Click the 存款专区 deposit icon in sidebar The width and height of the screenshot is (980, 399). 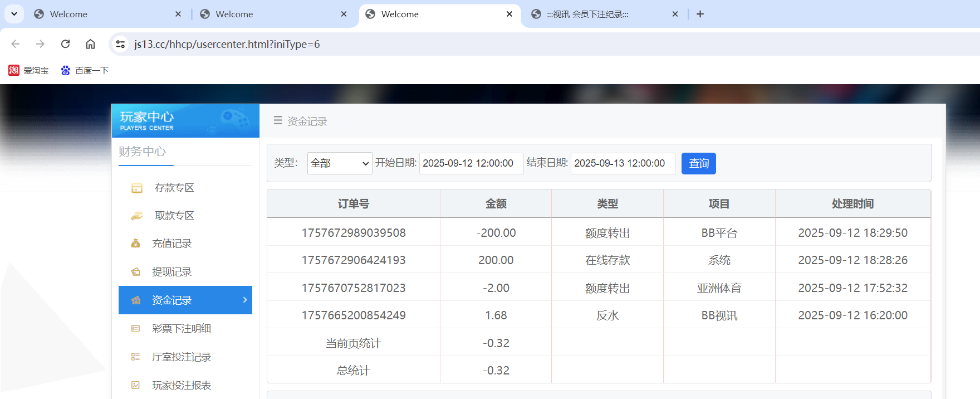point(136,188)
